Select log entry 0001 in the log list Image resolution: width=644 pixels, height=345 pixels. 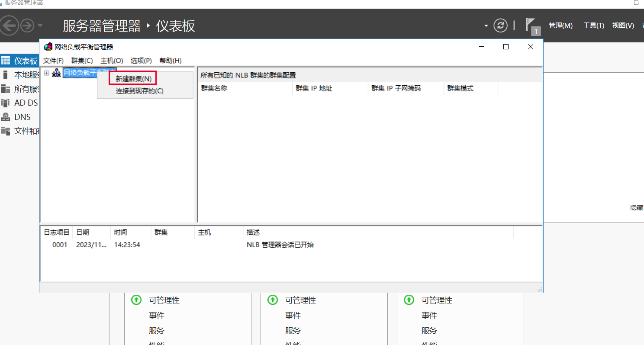click(60, 245)
